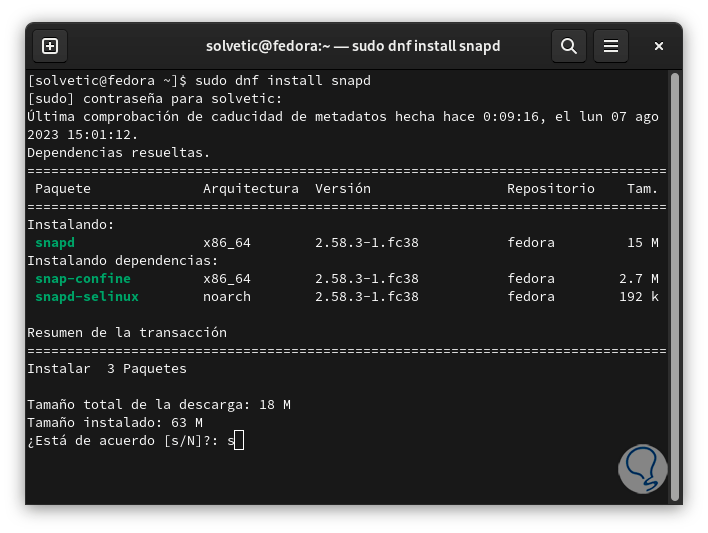Close the terminal window
The height and width of the screenshot is (533, 708).
coord(659,46)
